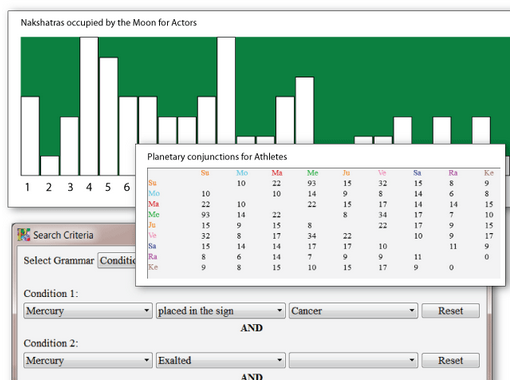Click the Mo row label in conjunctions table
Screen dimensions: 520x387
click(154, 193)
